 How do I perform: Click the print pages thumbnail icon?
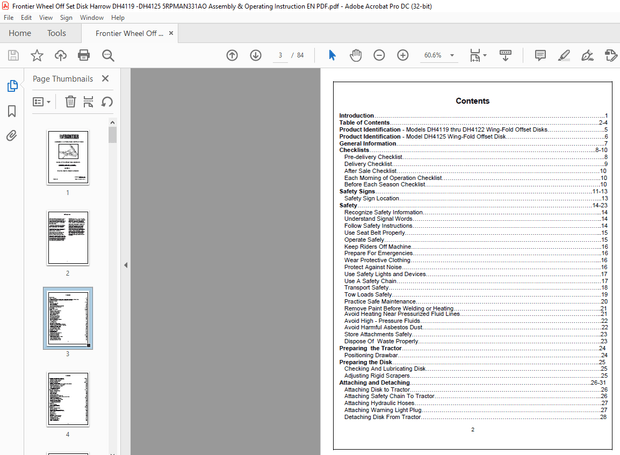pos(88,102)
